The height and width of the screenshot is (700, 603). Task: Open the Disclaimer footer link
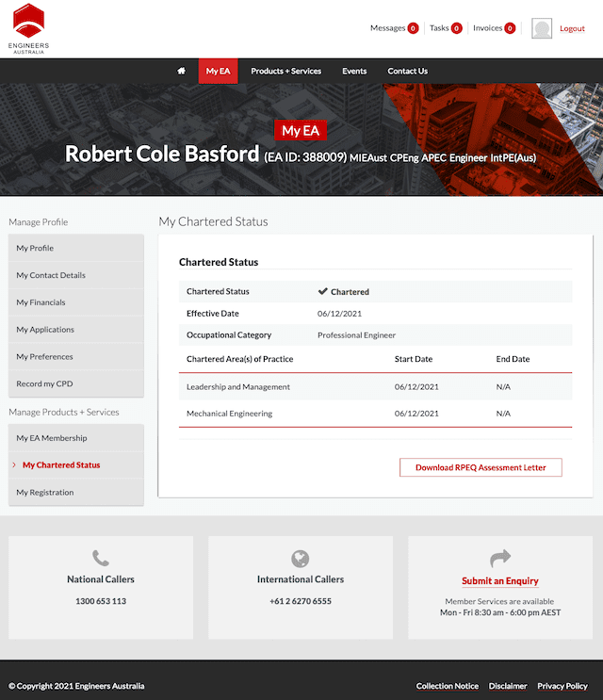tap(508, 686)
